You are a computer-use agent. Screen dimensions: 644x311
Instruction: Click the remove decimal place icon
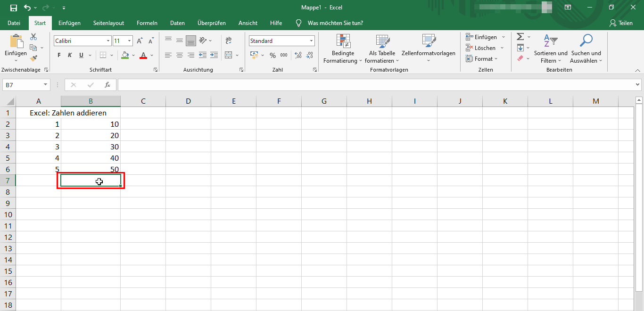[x=310, y=55]
